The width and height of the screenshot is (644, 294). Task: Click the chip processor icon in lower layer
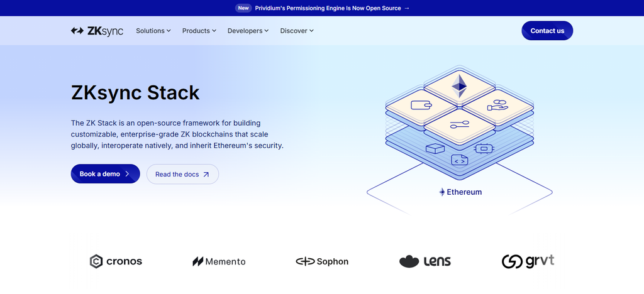point(484,148)
